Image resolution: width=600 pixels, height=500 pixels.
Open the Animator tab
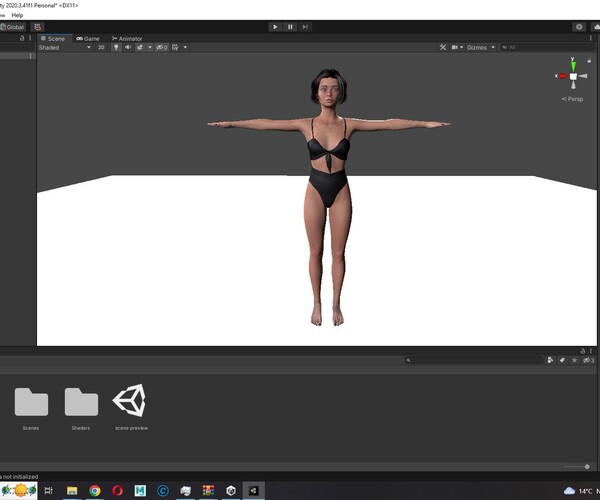pyautogui.click(x=127, y=39)
